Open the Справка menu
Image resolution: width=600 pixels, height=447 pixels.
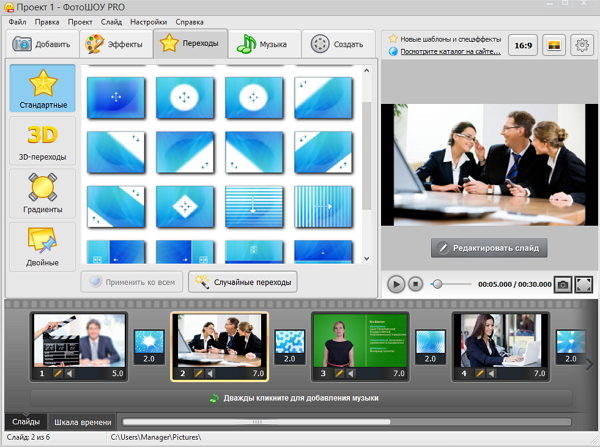tap(189, 22)
